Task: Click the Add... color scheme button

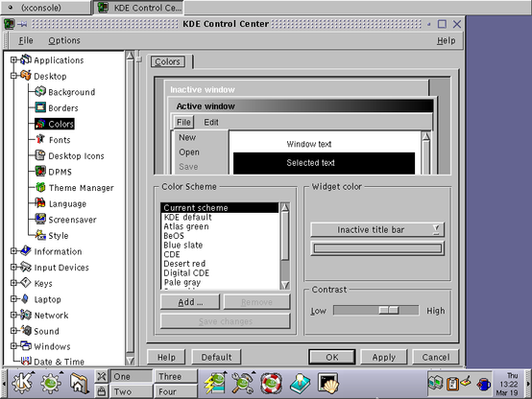Action: tap(190, 302)
